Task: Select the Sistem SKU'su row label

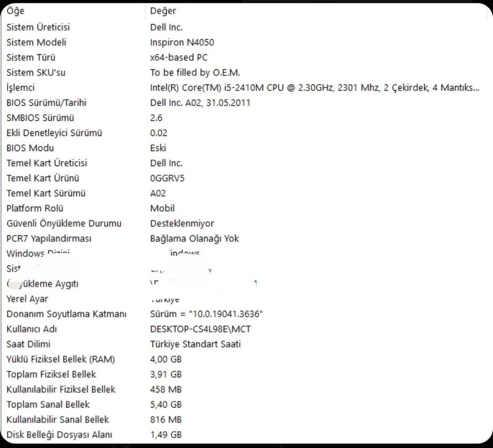Action: 36,73
